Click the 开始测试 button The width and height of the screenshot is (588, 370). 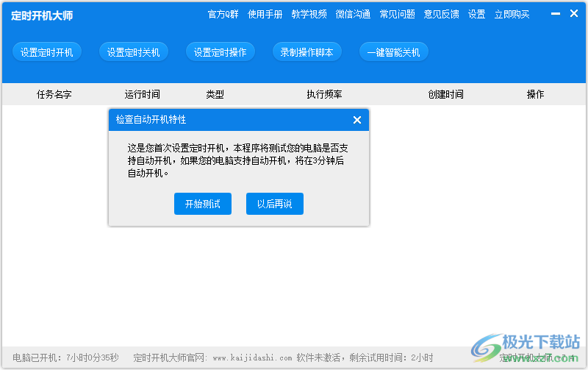click(203, 204)
